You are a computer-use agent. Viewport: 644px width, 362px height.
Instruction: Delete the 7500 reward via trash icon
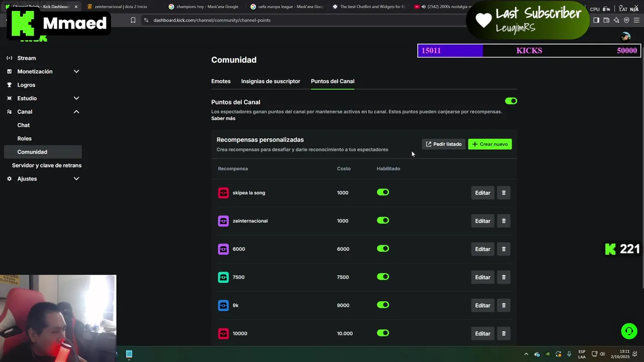coord(504,278)
